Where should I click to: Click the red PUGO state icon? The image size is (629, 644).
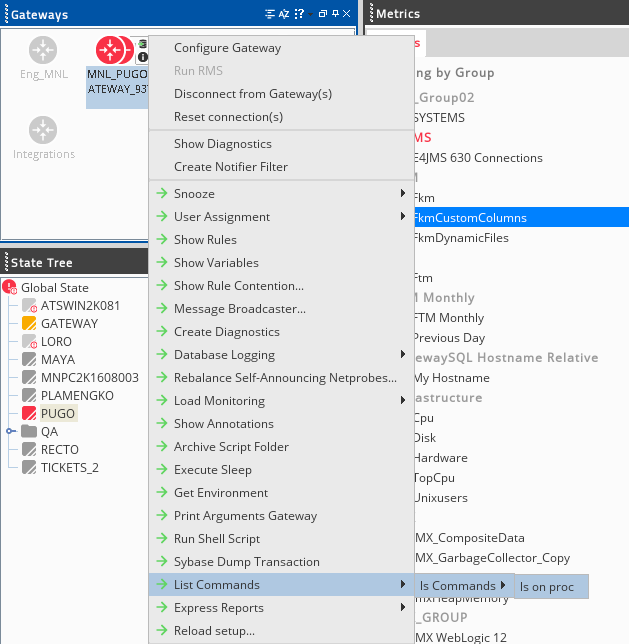point(29,414)
